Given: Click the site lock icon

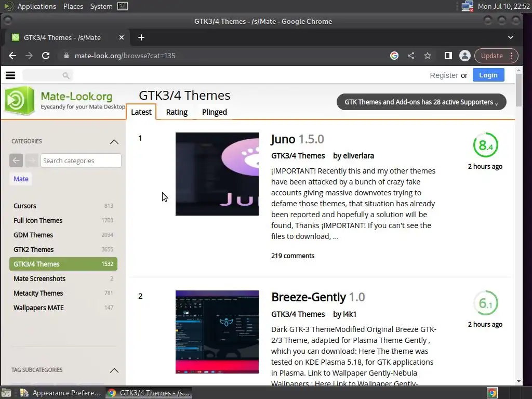Looking at the screenshot, I should coord(66,56).
